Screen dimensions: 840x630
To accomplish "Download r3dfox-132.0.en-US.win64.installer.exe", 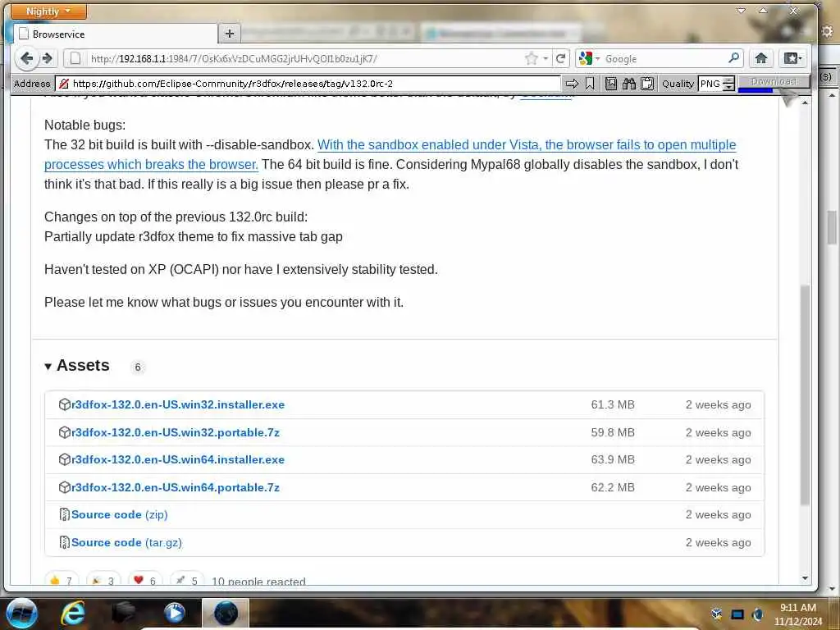I will 178,459.
